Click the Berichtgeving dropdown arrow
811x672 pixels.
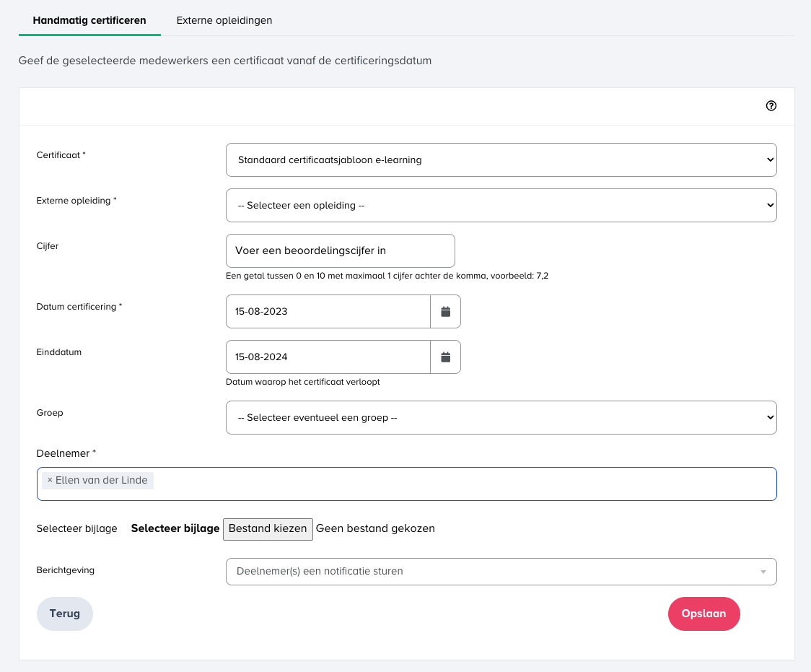click(x=763, y=572)
